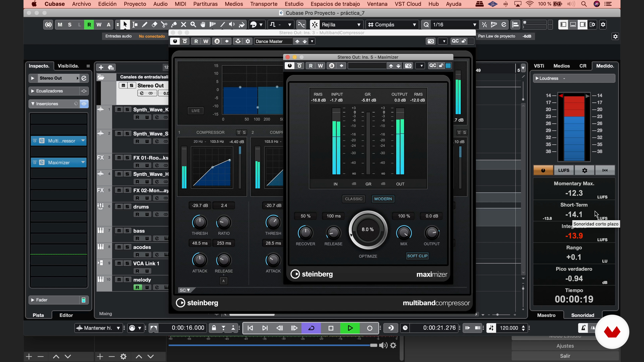Select the Play speaker tool

click(232, 24)
